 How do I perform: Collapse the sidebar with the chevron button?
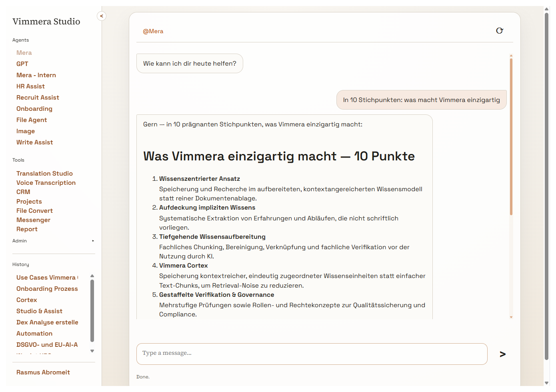(102, 16)
